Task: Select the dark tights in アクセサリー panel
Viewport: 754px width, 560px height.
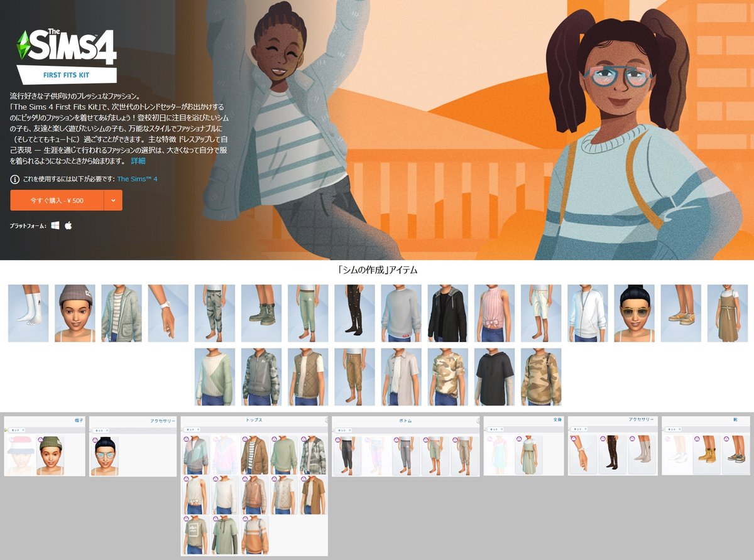Action: pyautogui.click(x=613, y=455)
